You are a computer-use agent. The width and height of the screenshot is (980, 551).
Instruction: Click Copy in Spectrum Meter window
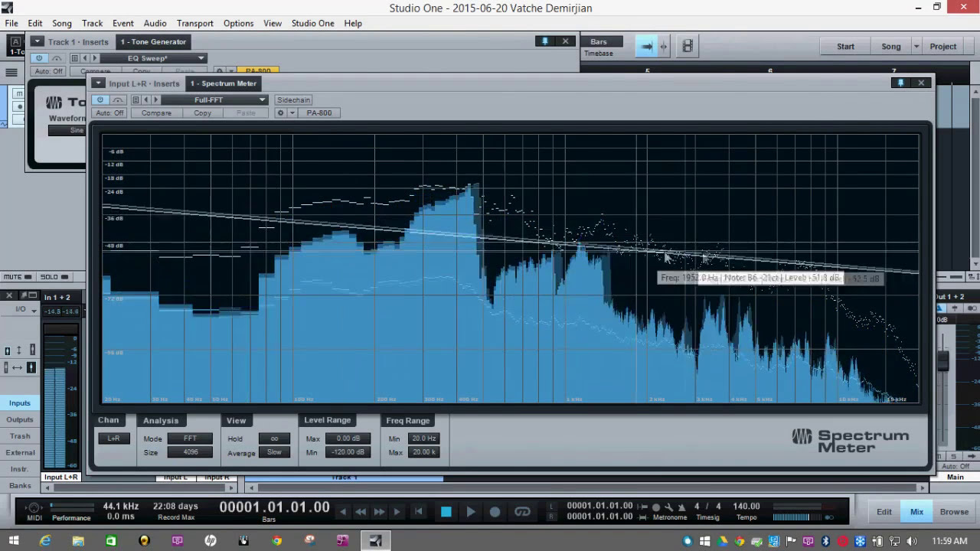click(x=203, y=112)
